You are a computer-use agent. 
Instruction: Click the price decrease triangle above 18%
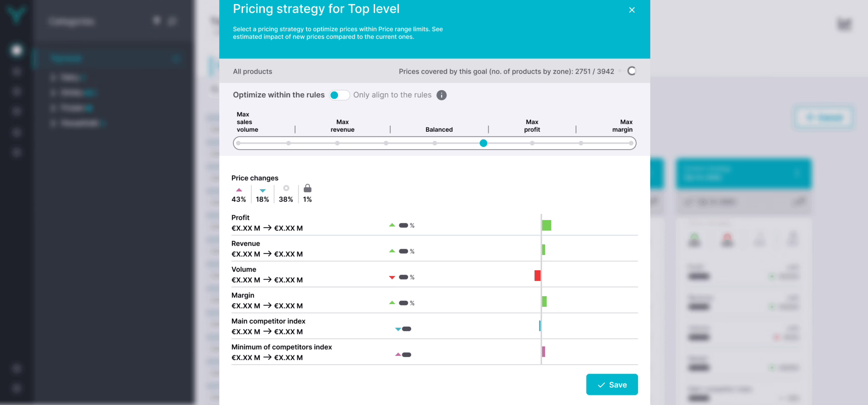[262, 191]
